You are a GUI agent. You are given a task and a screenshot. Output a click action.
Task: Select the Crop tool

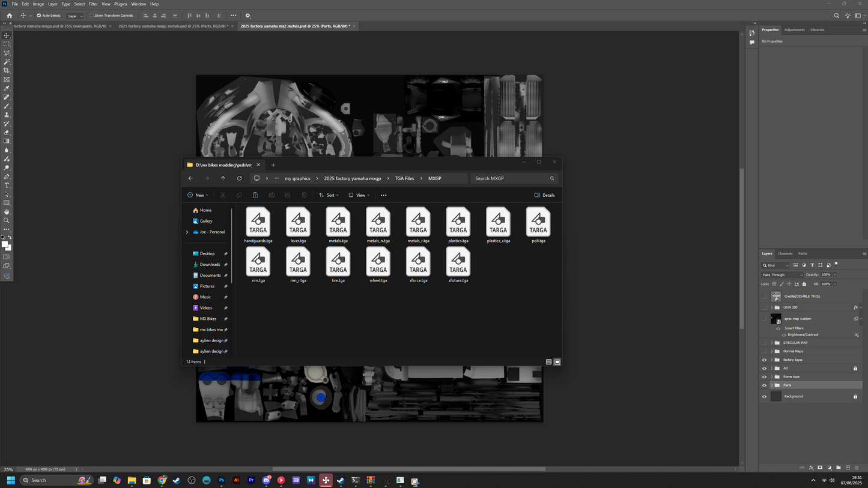click(7, 71)
